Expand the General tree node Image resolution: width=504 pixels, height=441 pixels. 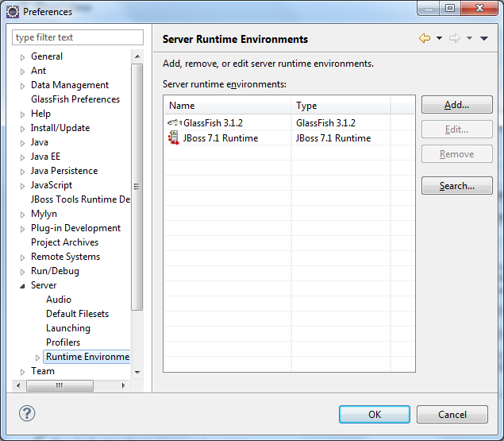coord(22,57)
